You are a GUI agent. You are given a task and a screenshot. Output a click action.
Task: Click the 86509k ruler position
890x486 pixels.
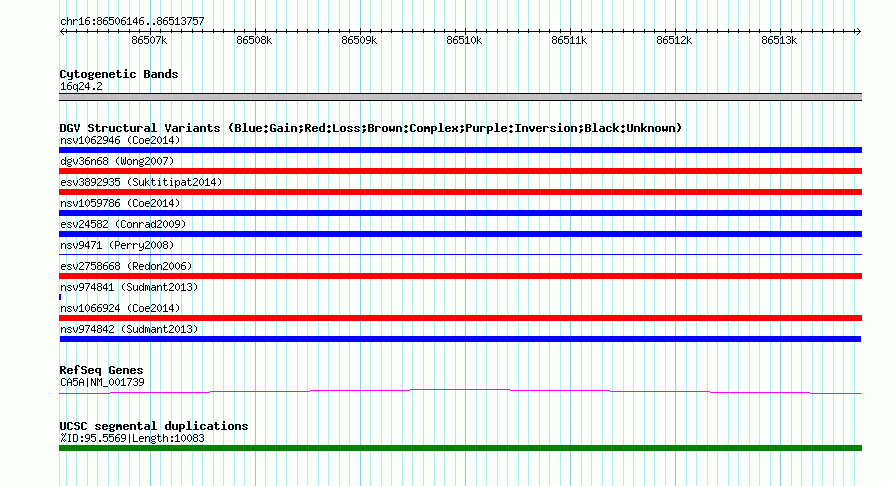359,40
